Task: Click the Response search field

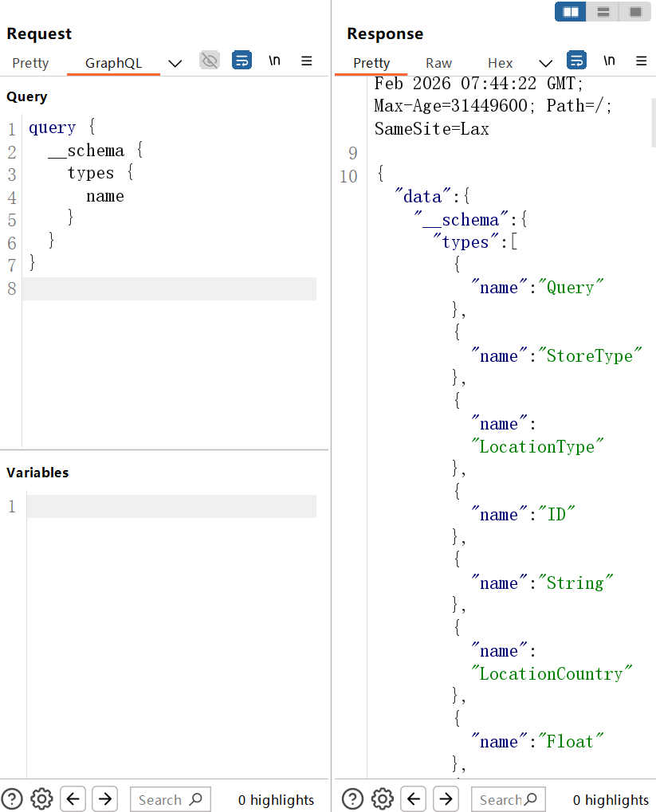Action: click(508, 799)
